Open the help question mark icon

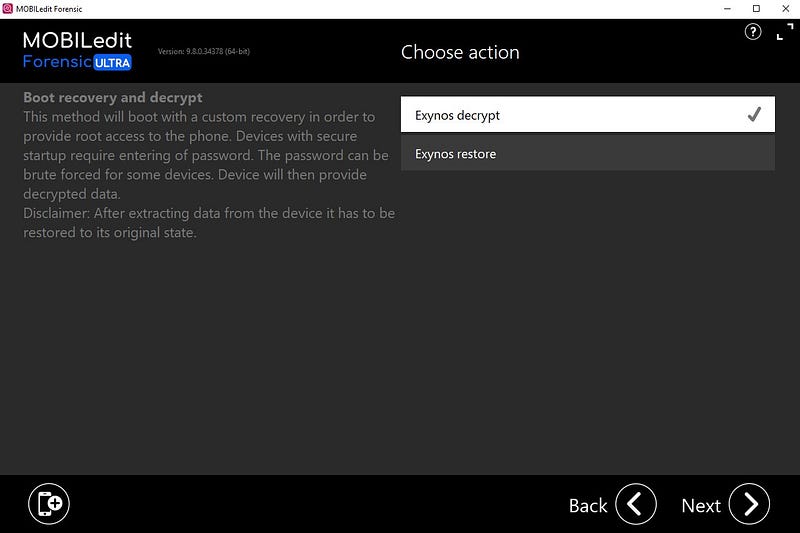point(753,32)
